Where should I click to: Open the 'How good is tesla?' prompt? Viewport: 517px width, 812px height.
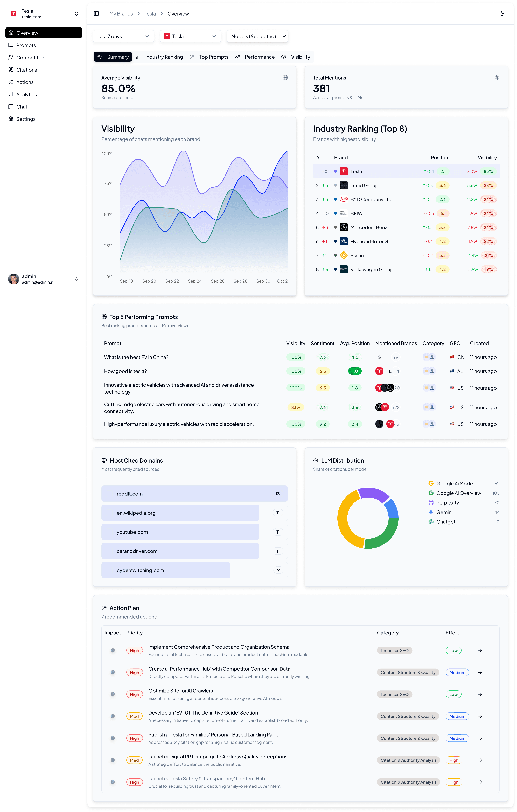125,371
